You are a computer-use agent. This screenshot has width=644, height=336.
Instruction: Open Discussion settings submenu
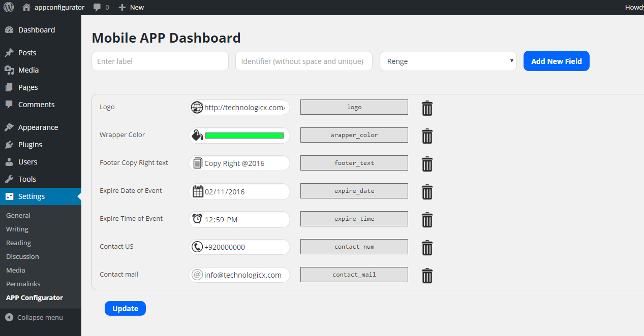[x=22, y=256]
